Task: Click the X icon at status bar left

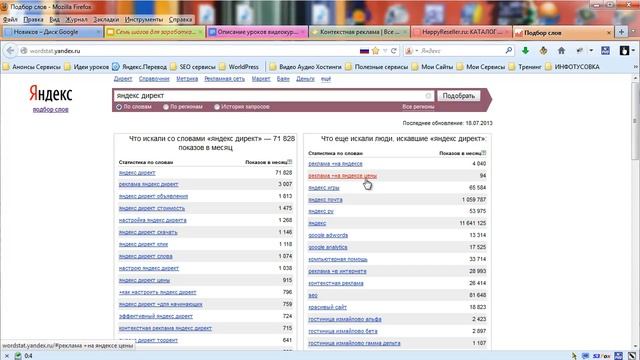Action: pyautogui.click(x=7, y=356)
